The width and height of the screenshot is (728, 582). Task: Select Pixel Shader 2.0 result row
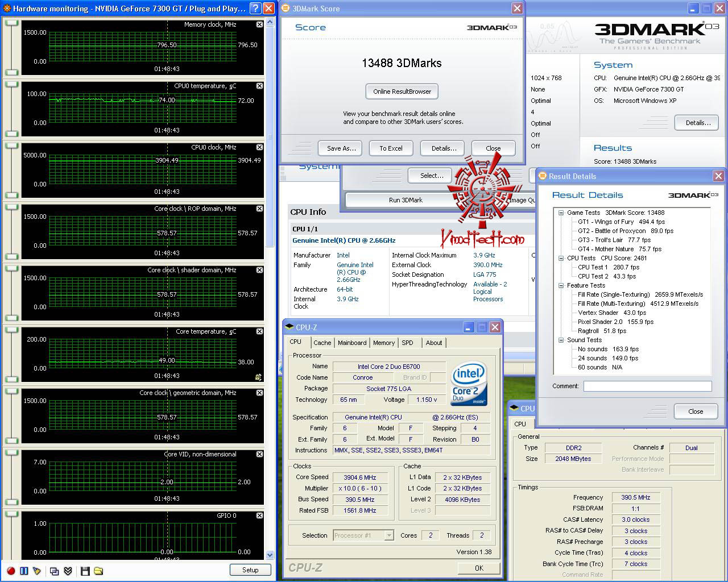[x=616, y=322]
